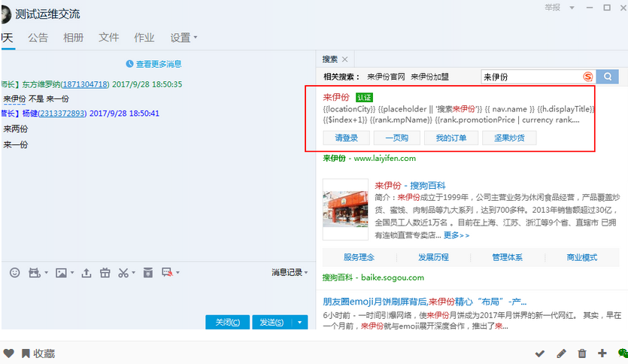This screenshot has width=628, height=364.
Task: Click the send picture icon
Action: click(x=61, y=273)
